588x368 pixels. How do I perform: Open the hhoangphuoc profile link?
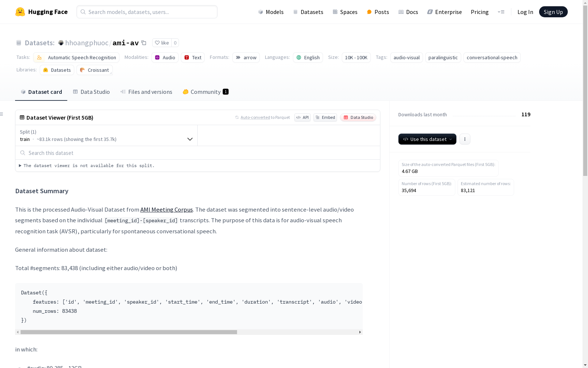coord(87,43)
